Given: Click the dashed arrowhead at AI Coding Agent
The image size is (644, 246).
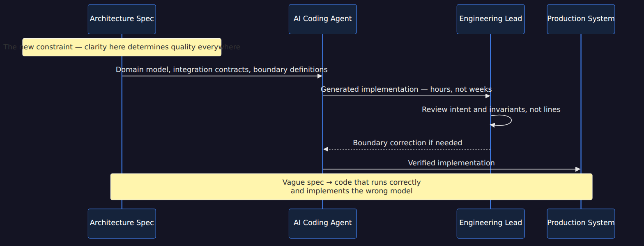Looking at the screenshot, I should 326,149.
